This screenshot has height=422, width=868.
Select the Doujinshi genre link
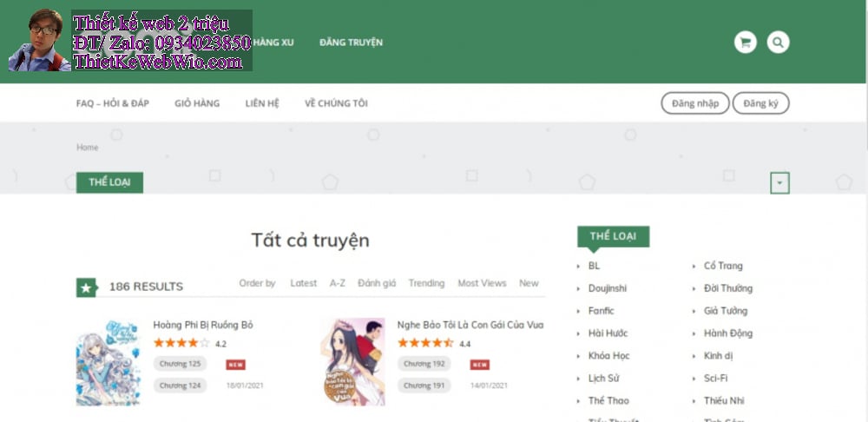pos(607,288)
